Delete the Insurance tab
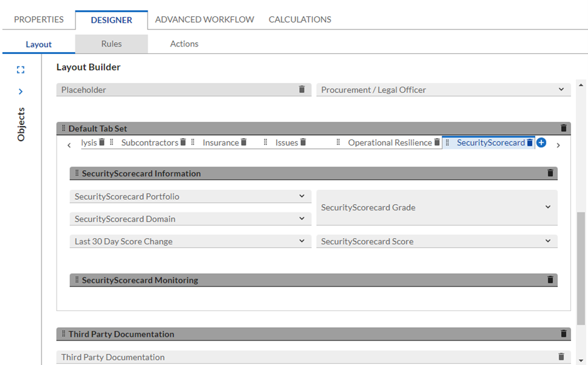The width and height of the screenshot is (588, 365). click(x=244, y=142)
